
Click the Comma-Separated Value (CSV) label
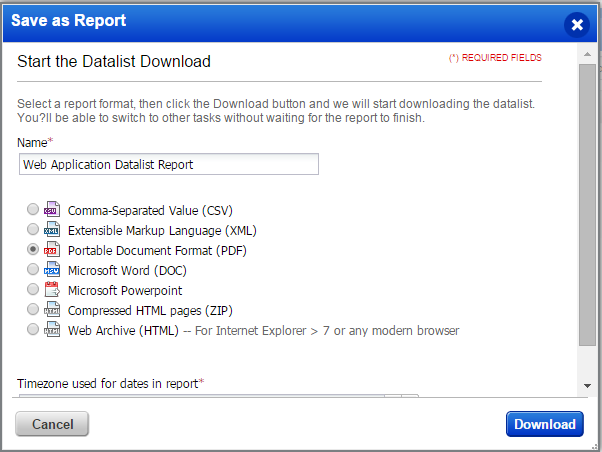[150, 210]
